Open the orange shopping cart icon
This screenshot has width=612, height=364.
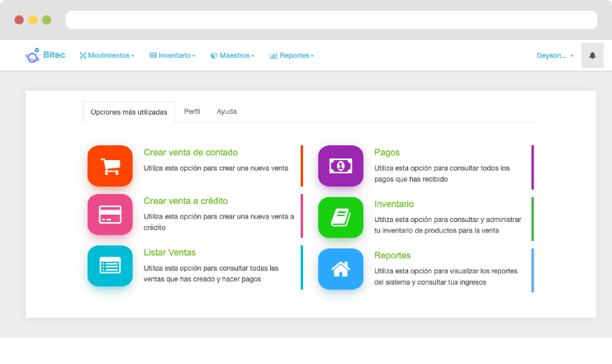click(110, 166)
